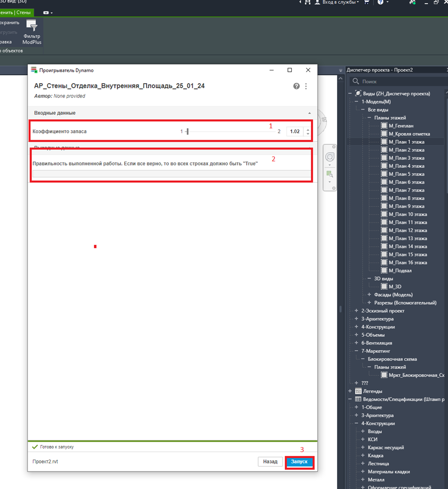Expand the Легенды node

click(x=350, y=391)
